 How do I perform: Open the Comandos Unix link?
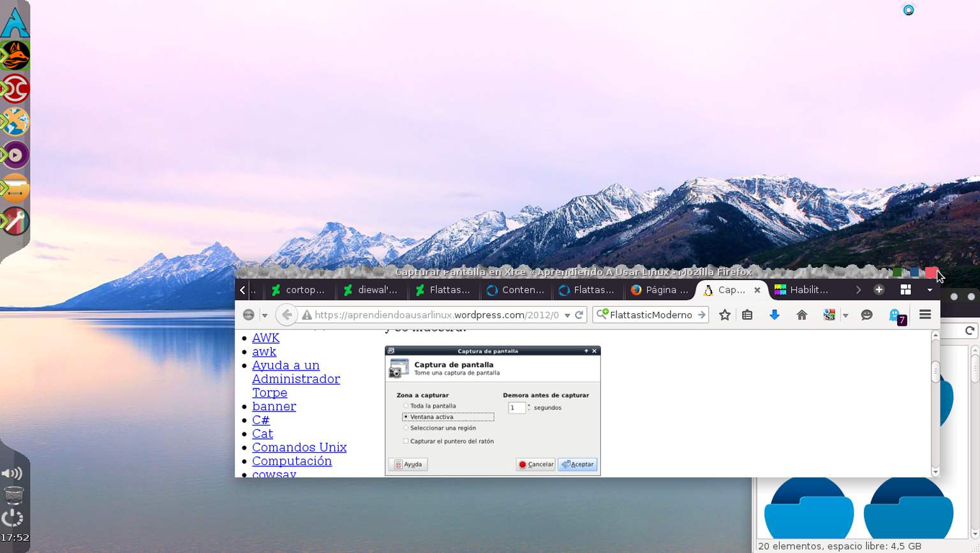point(299,447)
